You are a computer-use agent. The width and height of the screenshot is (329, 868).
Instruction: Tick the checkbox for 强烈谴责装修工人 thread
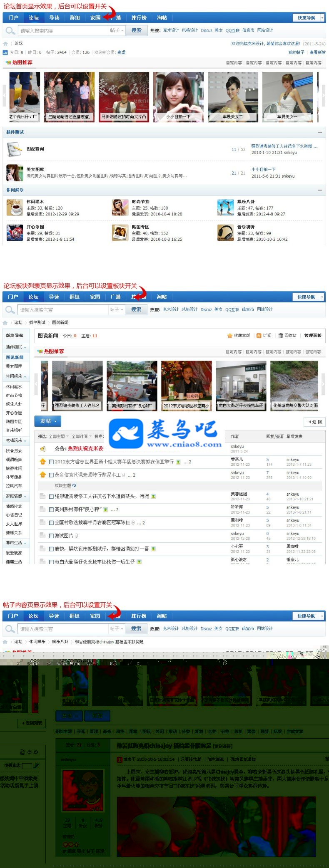pos(51,496)
